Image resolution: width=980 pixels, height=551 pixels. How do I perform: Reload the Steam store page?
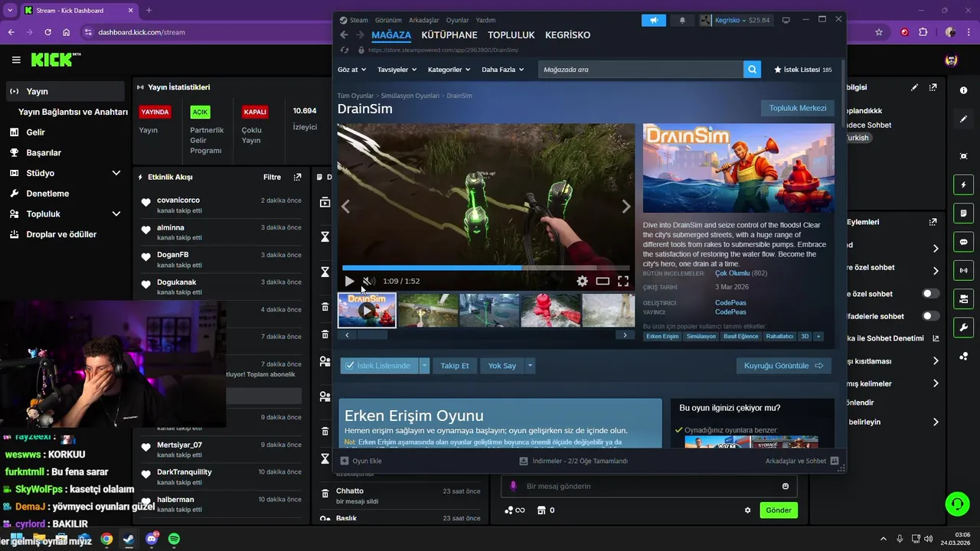[344, 50]
